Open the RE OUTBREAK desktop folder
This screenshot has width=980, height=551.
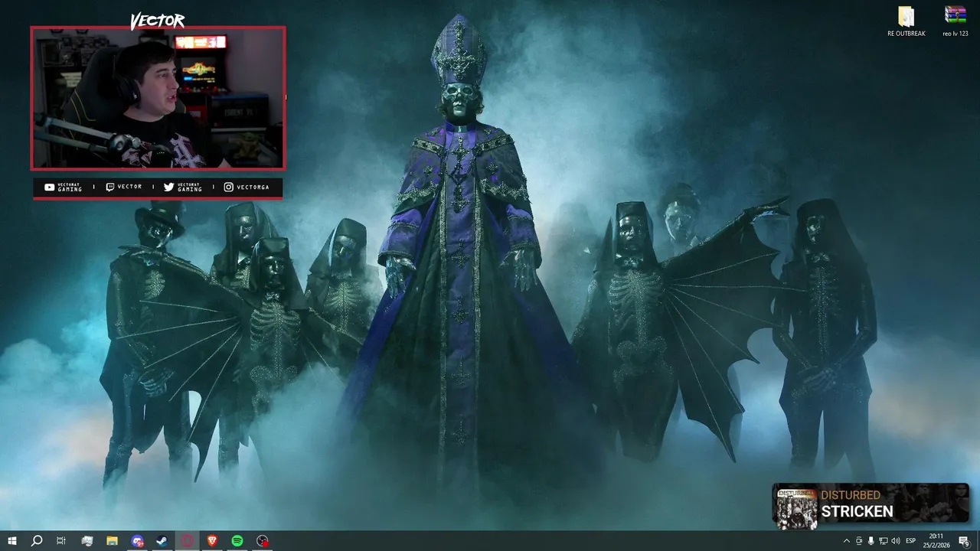pos(906,21)
